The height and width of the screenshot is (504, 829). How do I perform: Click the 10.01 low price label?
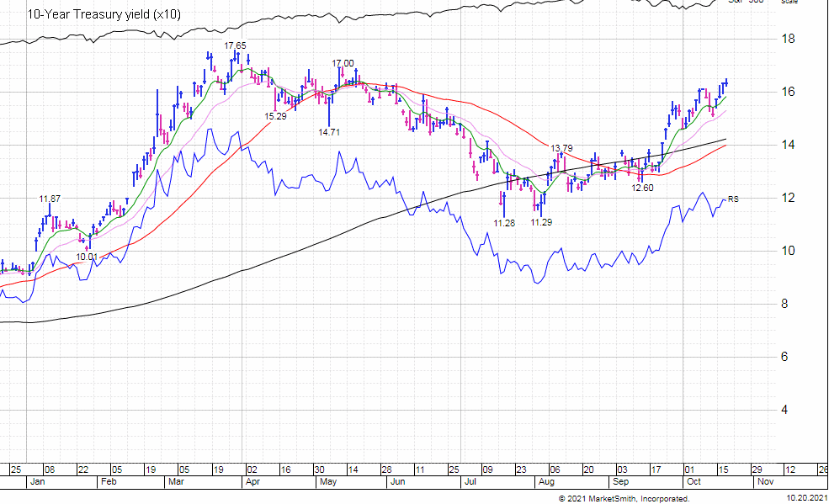click(x=87, y=257)
